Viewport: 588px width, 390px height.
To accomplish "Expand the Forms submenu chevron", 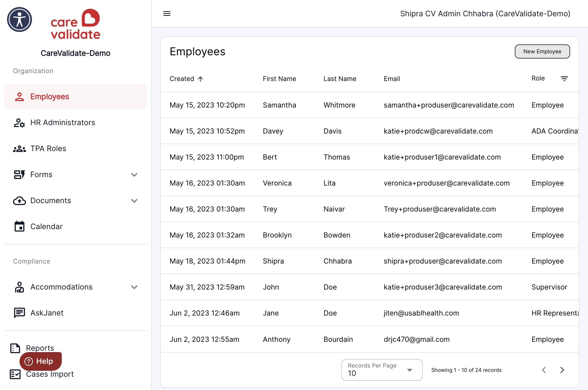I will coord(134,175).
